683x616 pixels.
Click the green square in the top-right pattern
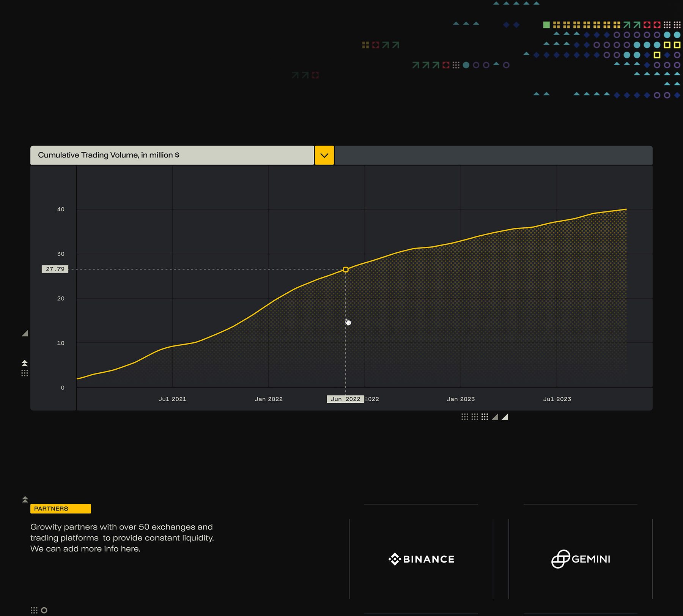point(546,25)
